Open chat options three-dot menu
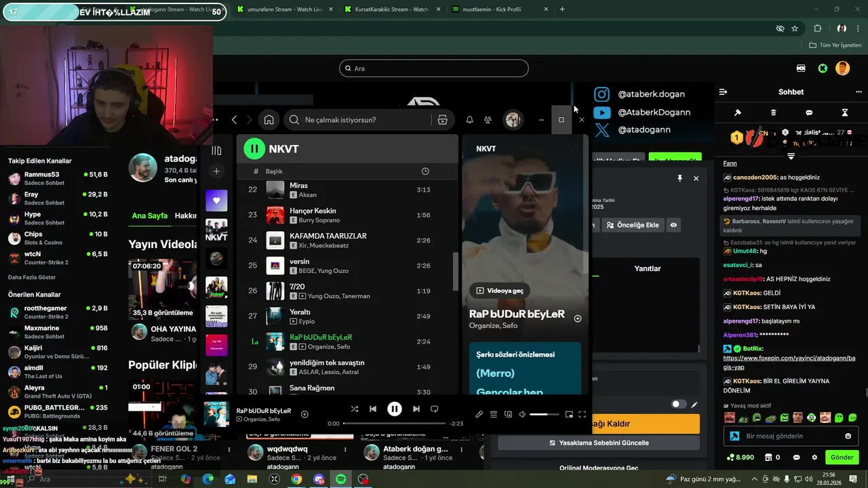868x488 pixels. (x=859, y=92)
